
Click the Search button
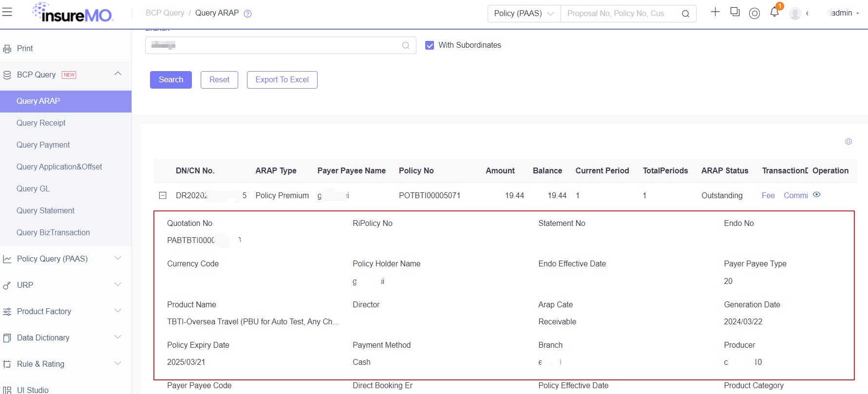[x=171, y=80]
